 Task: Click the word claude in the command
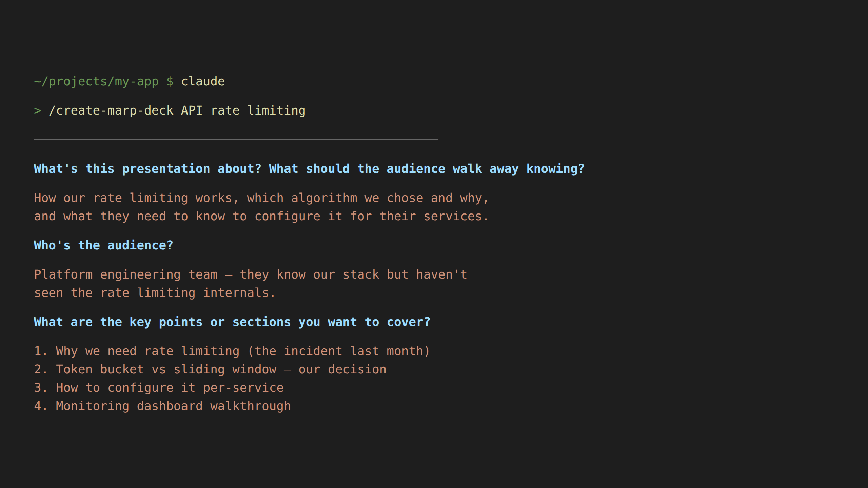click(203, 82)
